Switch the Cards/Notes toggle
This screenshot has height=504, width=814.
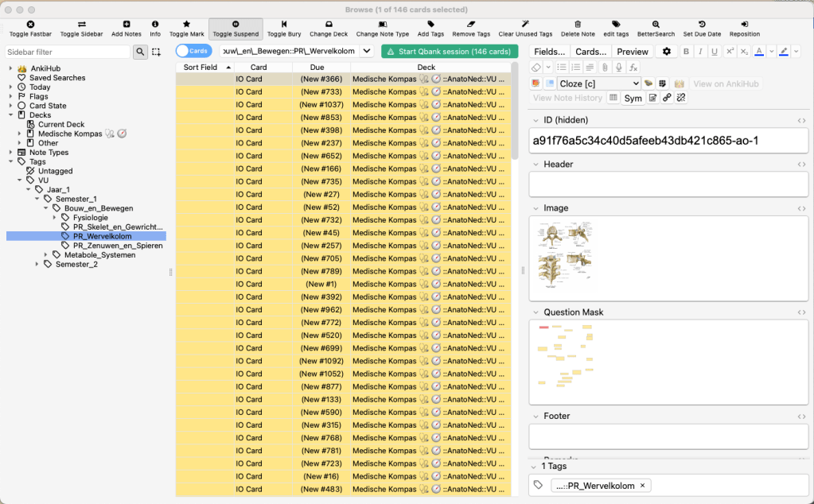click(x=194, y=51)
